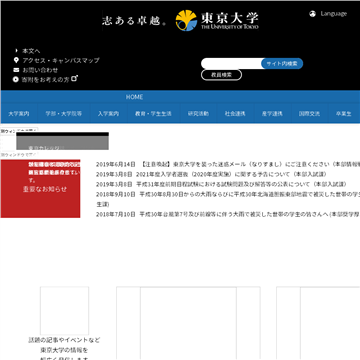Click the empty thumbnail above 話題の記事やイベントなど
The width and height of the screenshot is (360, 360).
[x=64, y=311]
